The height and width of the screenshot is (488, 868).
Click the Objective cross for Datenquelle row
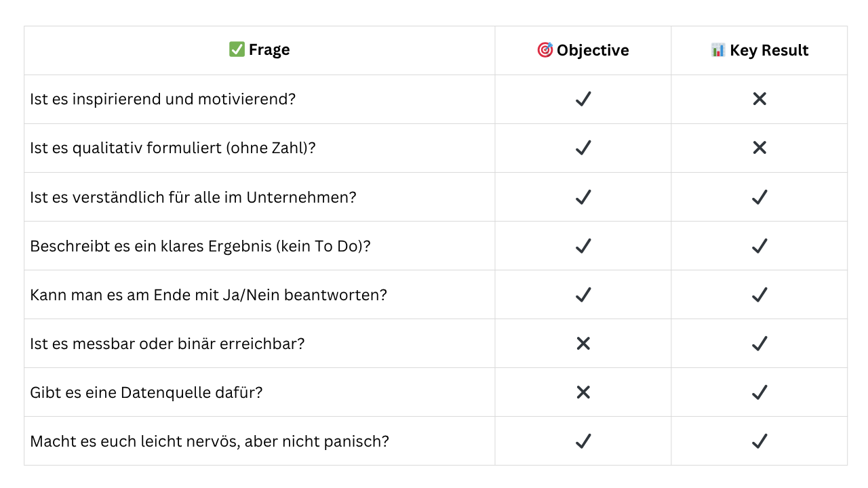tap(583, 392)
